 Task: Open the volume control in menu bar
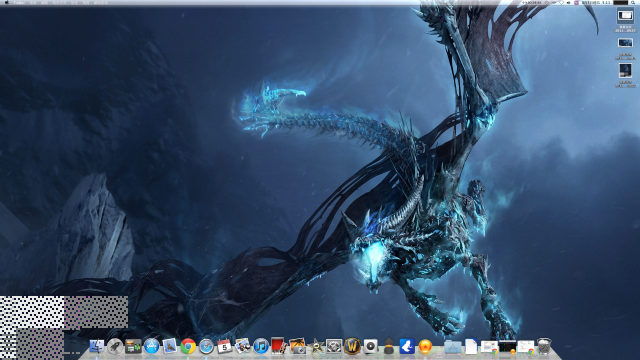click(569, 2)
